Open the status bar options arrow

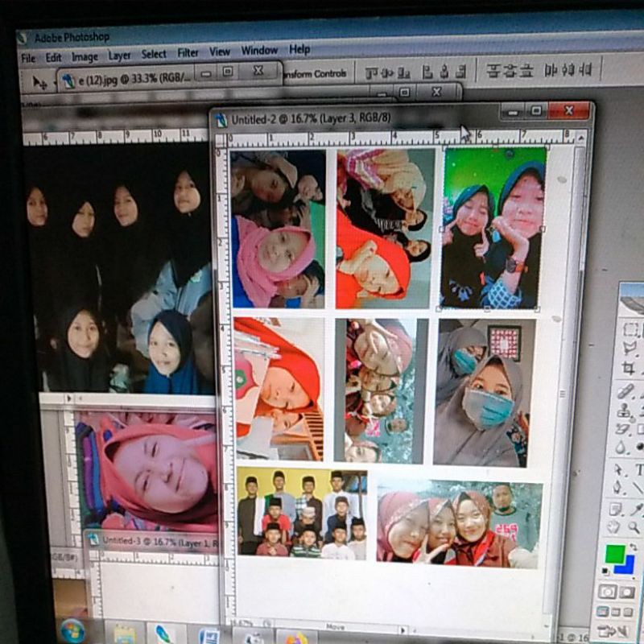pyautogui.click(x=266, y=623)
